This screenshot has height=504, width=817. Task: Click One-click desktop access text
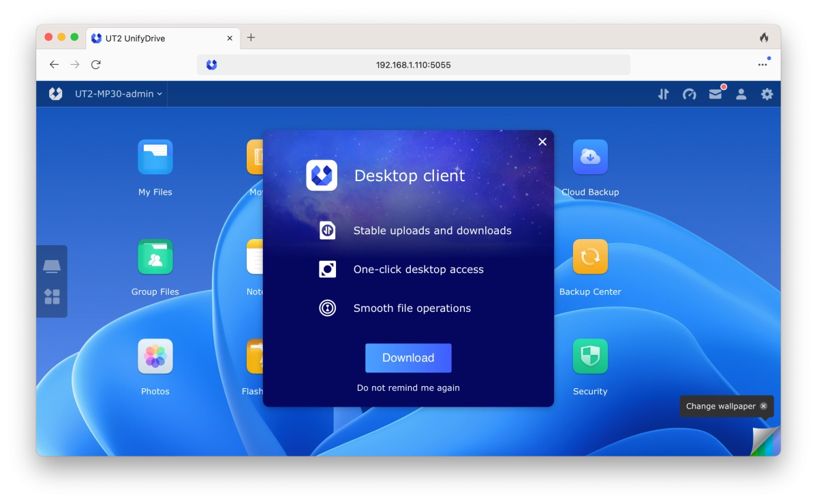[x=418, y=270]
